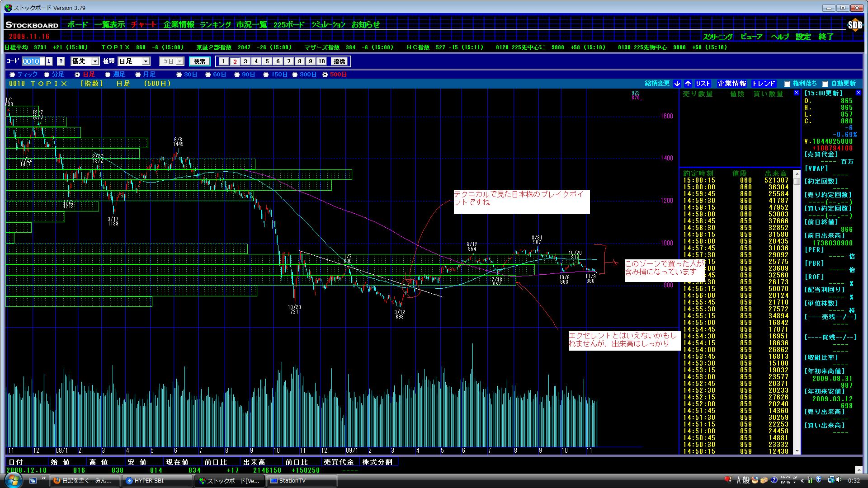Select the 週足 weekly radio button
Viewport: 868px width, 488px height.
point(108,75)
